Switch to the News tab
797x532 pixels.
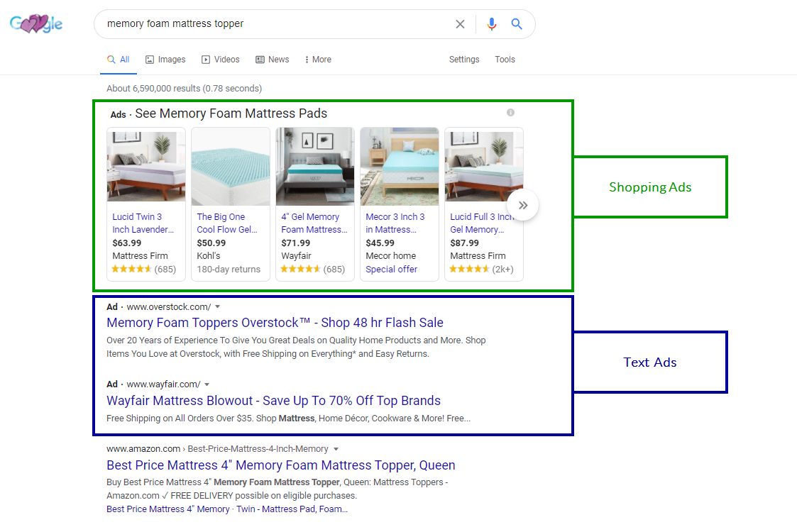[273, 60]
